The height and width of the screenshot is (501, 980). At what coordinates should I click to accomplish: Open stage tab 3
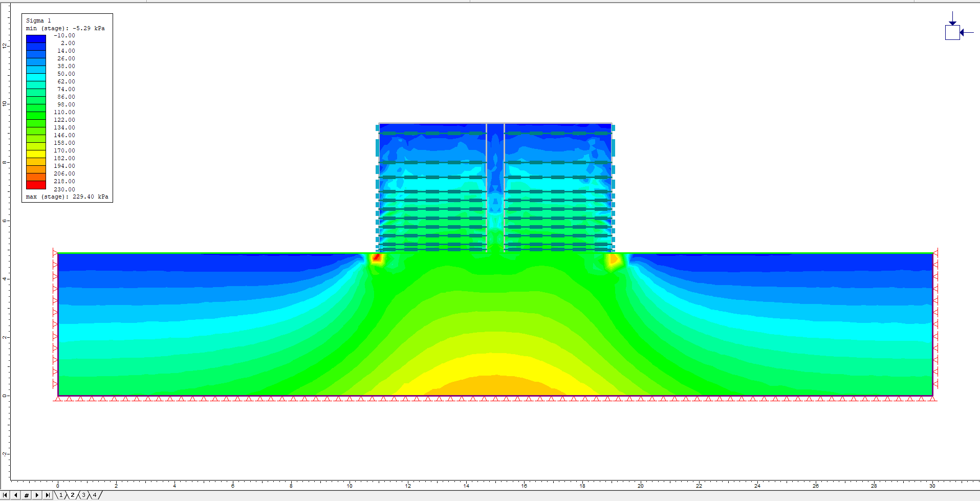coord(84,495)
